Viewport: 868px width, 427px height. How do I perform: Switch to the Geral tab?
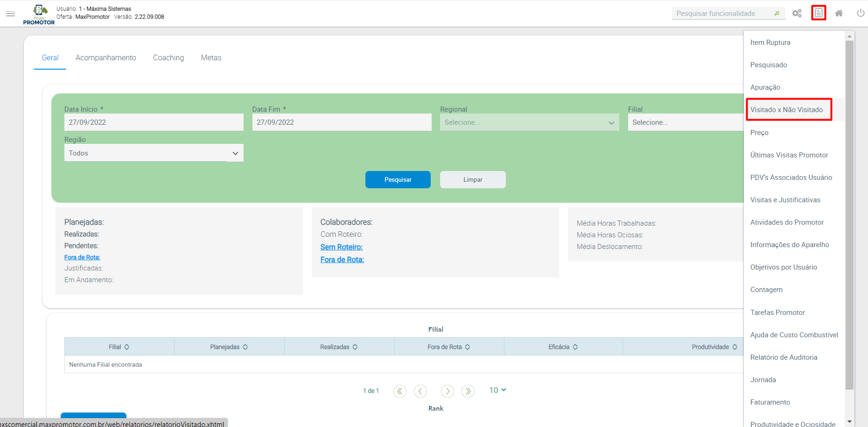pyautogui.click(x=50, y=57)
